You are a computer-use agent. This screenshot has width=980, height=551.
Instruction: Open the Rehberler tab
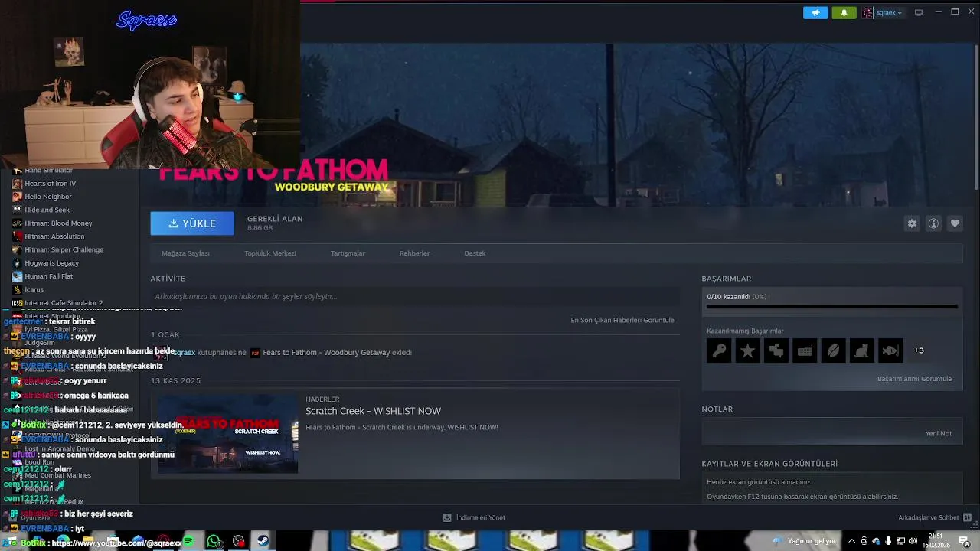click(x=414, y=253)
